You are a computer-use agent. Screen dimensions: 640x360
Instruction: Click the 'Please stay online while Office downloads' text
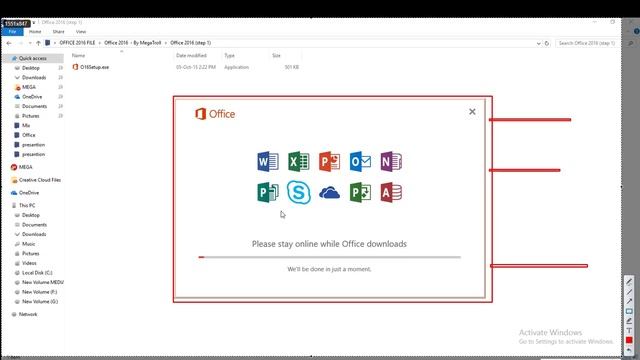coord(329,244)
